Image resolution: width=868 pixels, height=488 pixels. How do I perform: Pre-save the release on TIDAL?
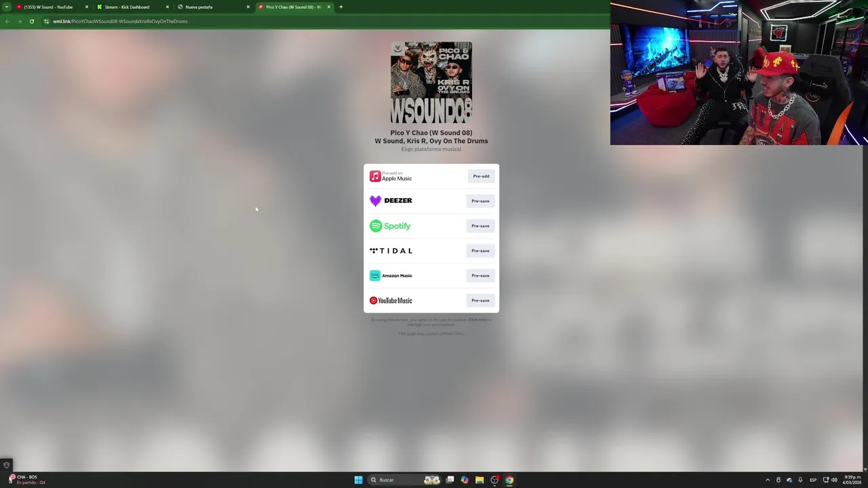480,251
